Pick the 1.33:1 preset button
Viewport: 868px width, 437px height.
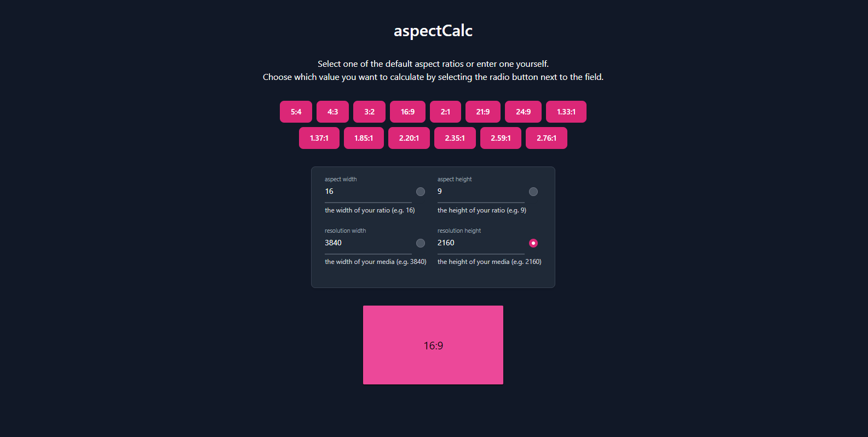click(x=566, y=112)
